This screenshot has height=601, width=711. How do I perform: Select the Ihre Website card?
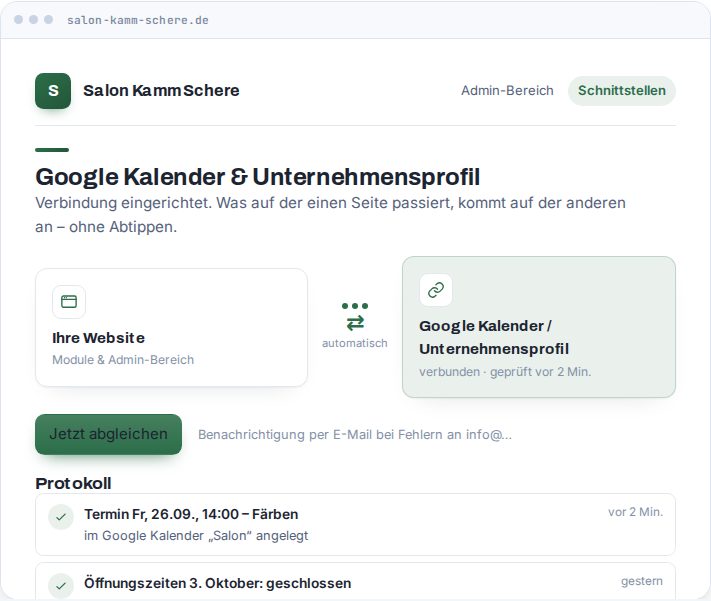click(x=171, y=327)
